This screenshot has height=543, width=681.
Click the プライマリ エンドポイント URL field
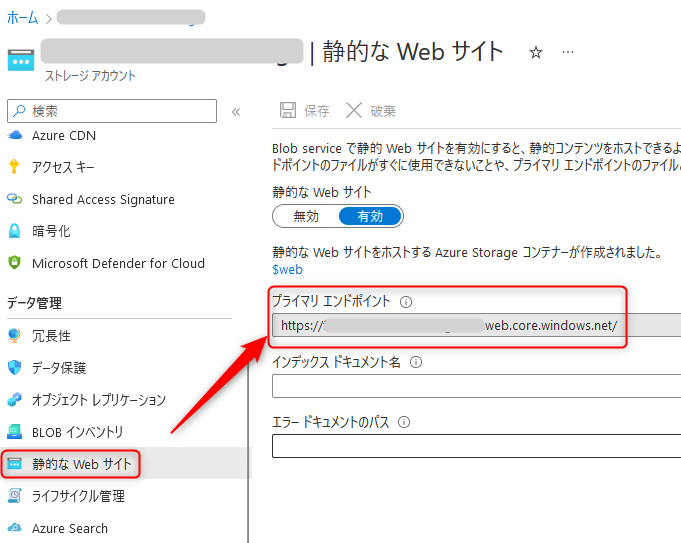click(476, 325)
